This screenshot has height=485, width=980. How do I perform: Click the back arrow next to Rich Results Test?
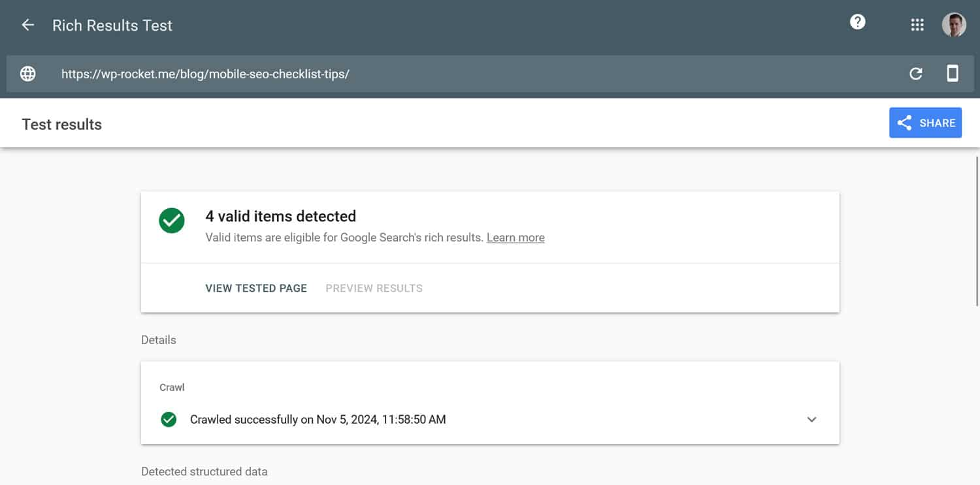(x=27, y=24)
